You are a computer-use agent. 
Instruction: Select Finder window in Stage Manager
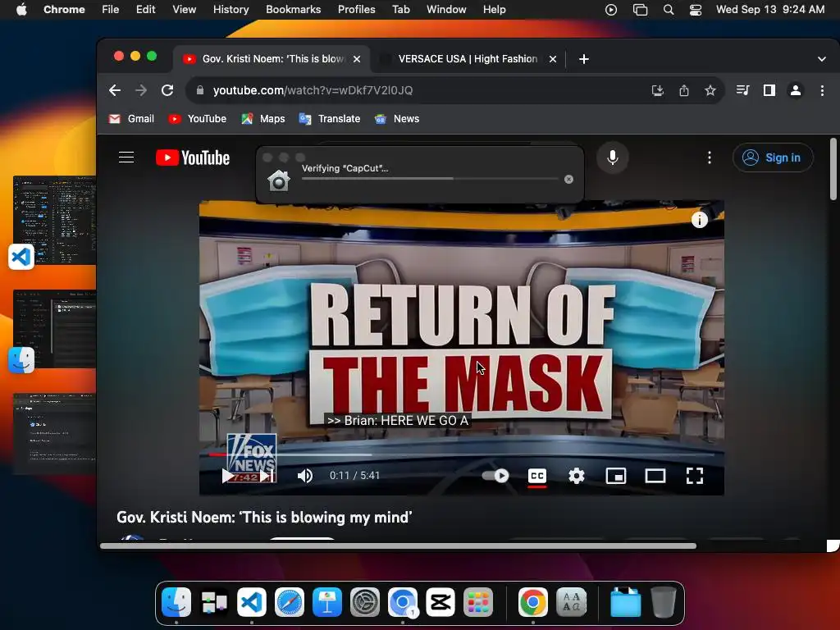click(53, 330)
